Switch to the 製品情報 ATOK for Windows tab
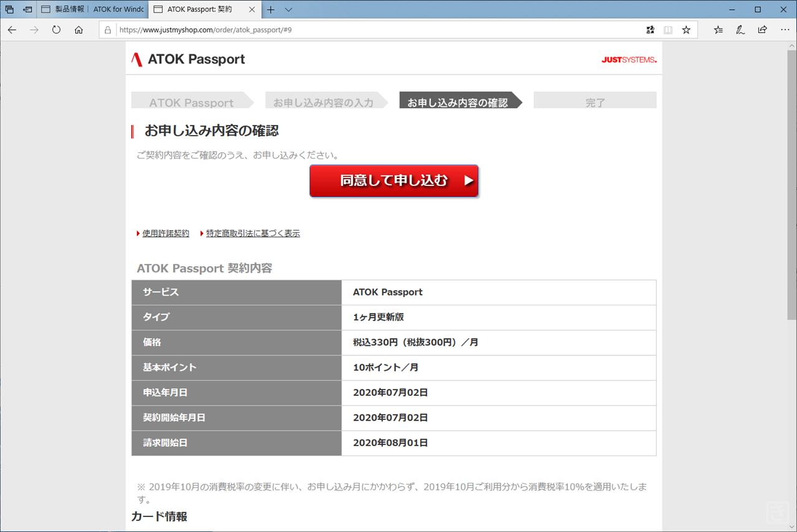This screenshot has height=532, width=797. (93, 9)
